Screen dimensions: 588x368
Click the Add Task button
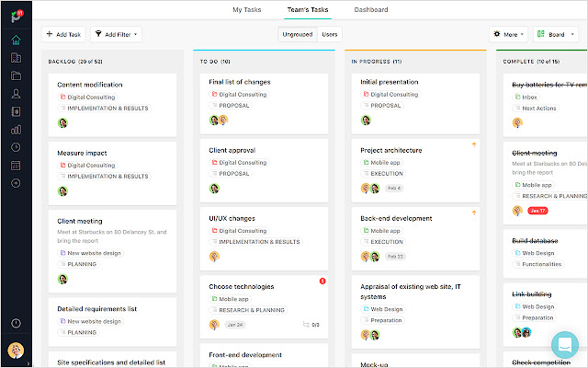pos(63,34)
